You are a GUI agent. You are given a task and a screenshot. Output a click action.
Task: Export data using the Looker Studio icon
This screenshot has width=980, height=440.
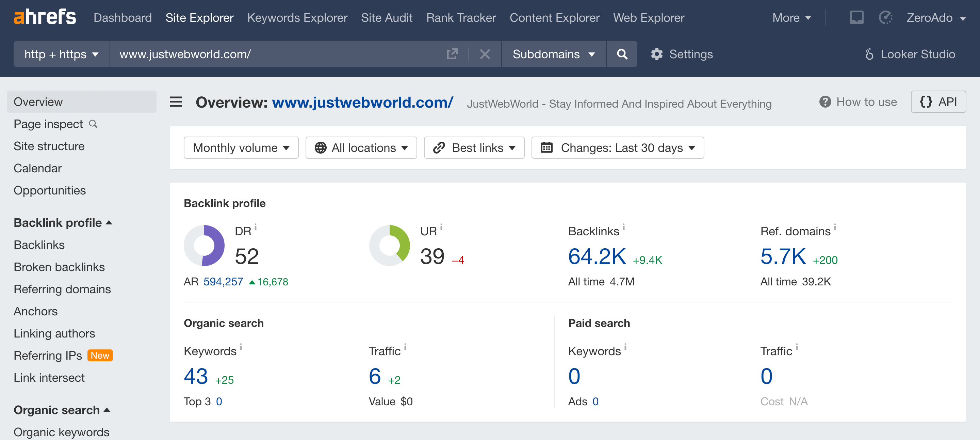click(x=870, y=54)
